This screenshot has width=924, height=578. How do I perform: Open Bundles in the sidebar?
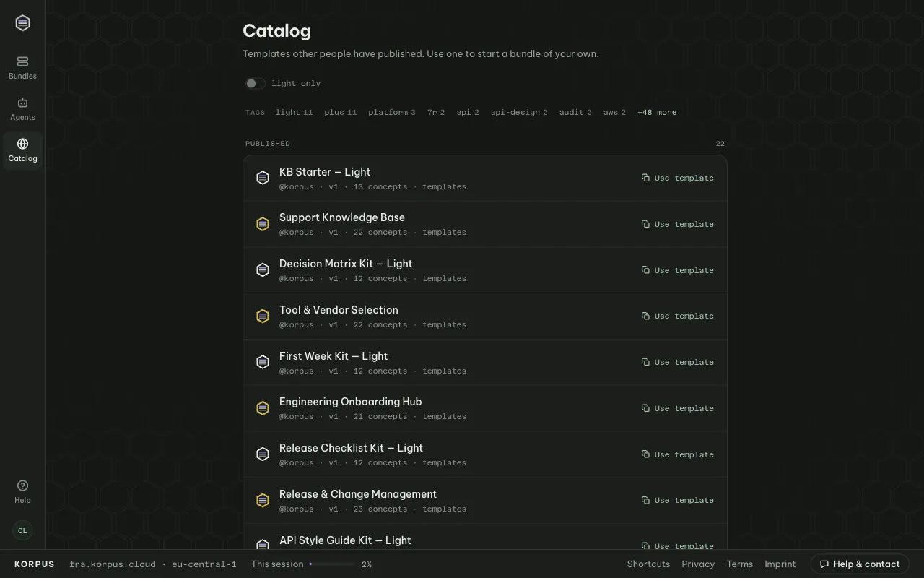pyautogui.click(x=22, y=68)
